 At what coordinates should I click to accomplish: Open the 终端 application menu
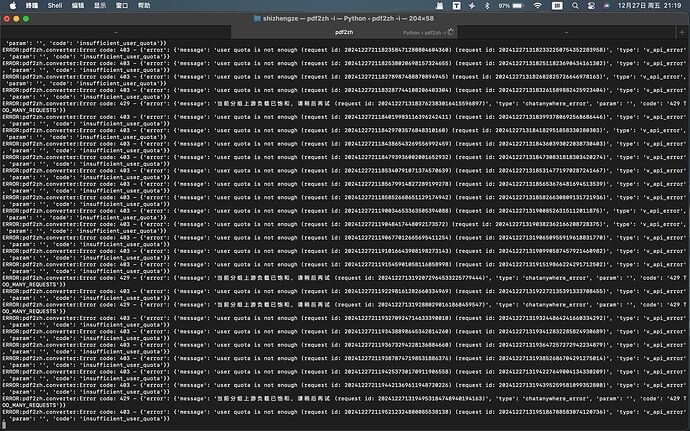32,5
